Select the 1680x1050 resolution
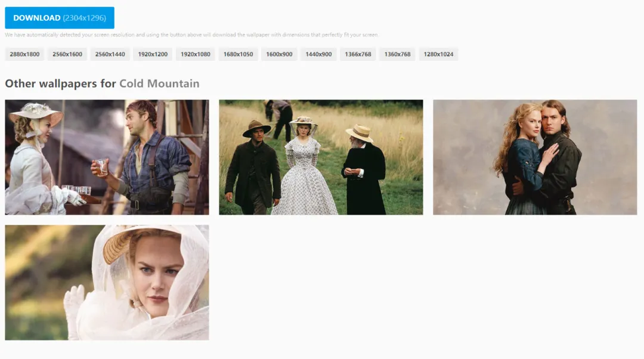Image resolution: width=644 pixels, height=359 pixels. [238, 54]
